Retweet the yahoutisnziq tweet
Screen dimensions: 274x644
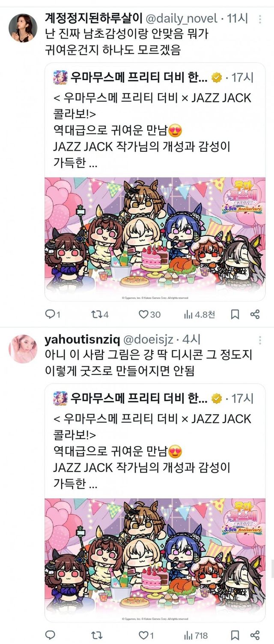[x=97, y=635]
